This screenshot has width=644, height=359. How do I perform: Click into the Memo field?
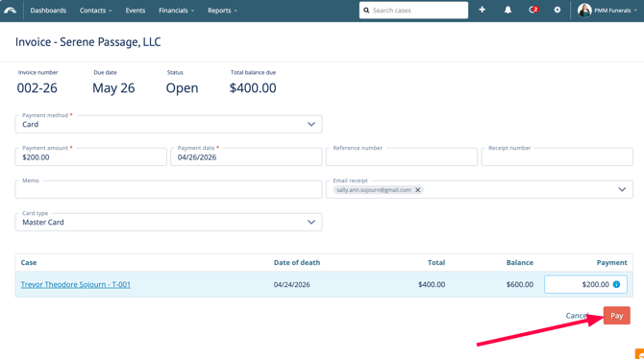169,189
